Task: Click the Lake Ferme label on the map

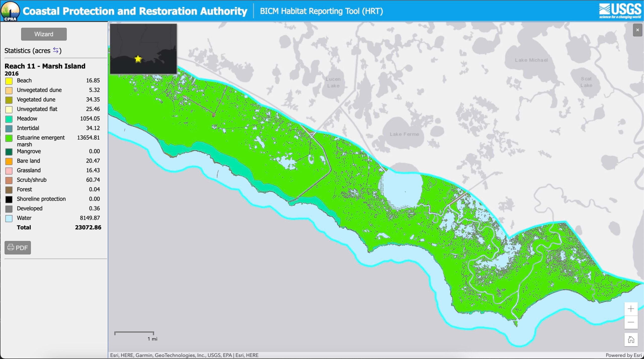Action: pyautogui.click(x=404, y=134)
